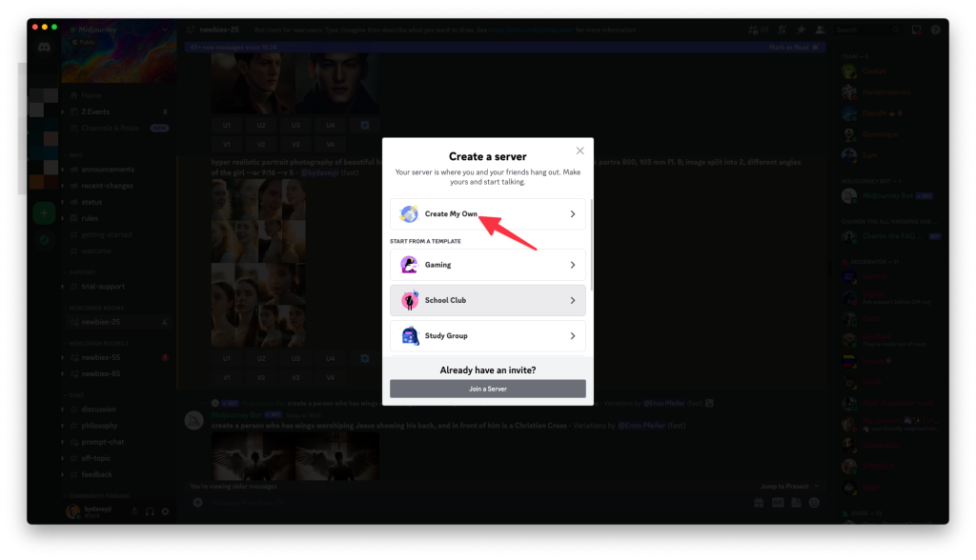Open the winged person image grid
976x560 pixels.
click(x=295, y=457)
